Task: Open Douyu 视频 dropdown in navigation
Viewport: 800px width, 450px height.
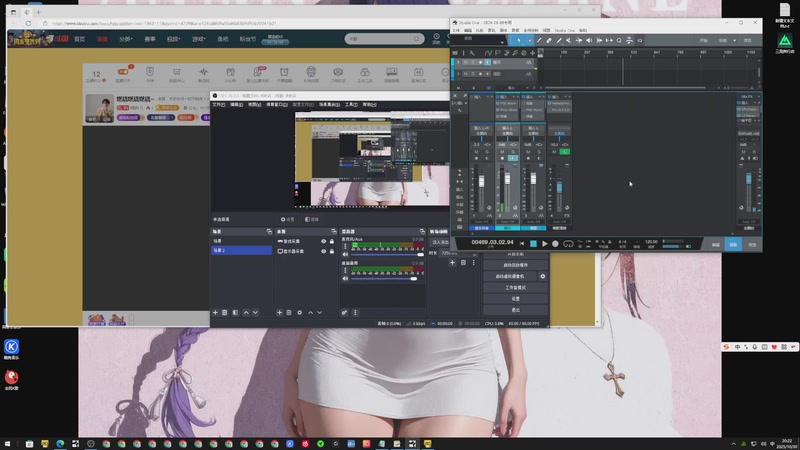Action: 174,39
